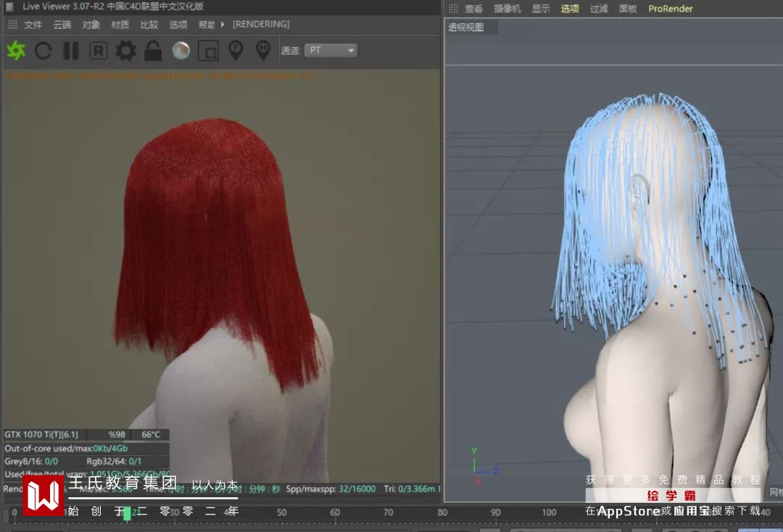
Task: Click the green Octane send-scene icon
Action: pos(16,51)
